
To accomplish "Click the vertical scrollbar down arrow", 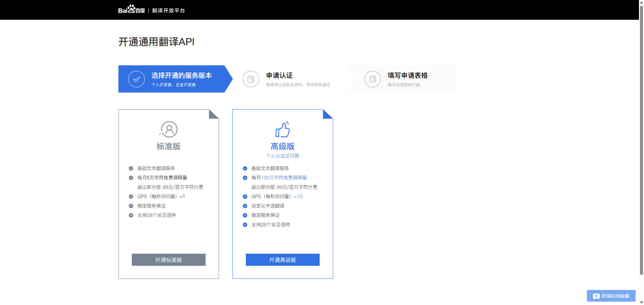I will (x=641, y=302).
